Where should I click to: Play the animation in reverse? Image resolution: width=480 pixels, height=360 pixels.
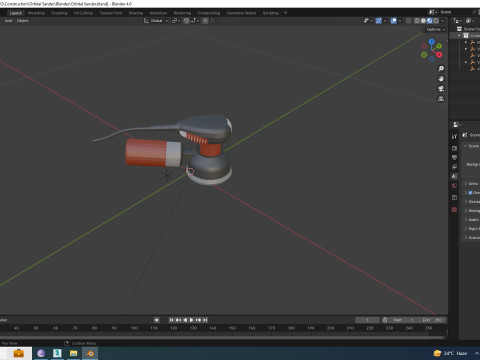(185, 320)
